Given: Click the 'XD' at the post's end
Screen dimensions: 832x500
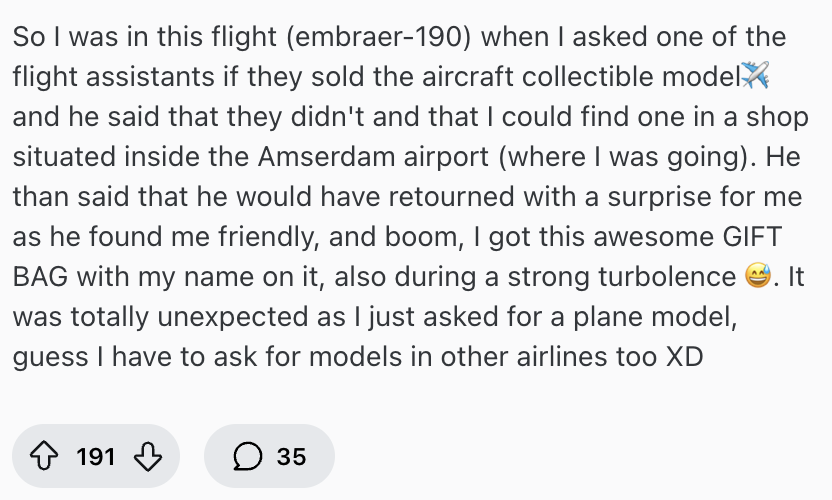Looking at the screenshot, I should pos(686,357).
